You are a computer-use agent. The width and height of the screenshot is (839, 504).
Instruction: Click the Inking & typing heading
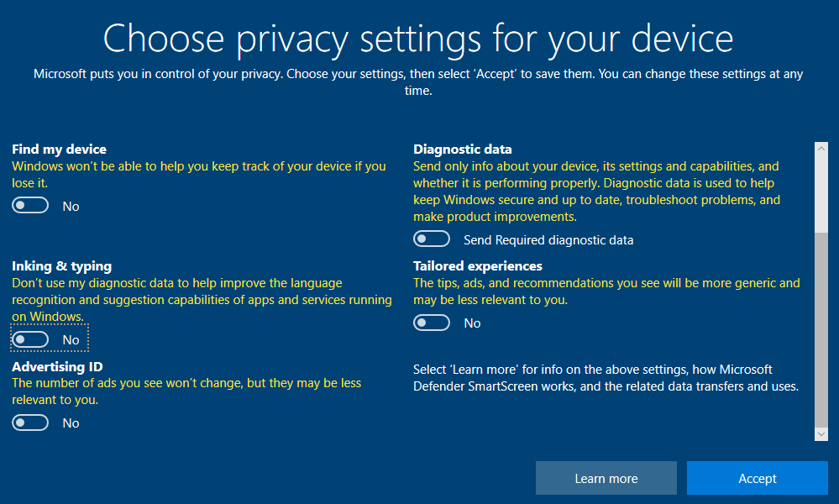pyautogui.click(x=61, y=266)
